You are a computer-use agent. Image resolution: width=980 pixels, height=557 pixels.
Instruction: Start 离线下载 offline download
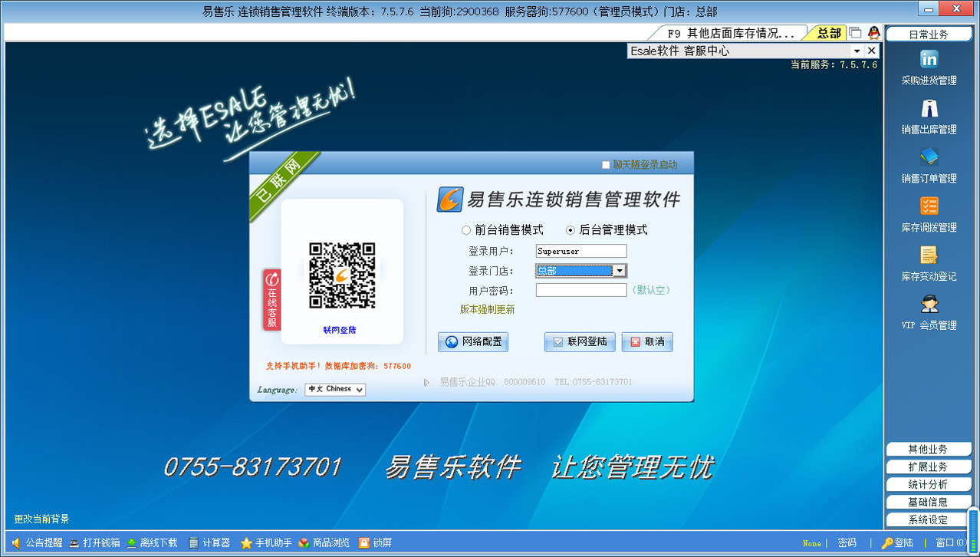point(152,542)
